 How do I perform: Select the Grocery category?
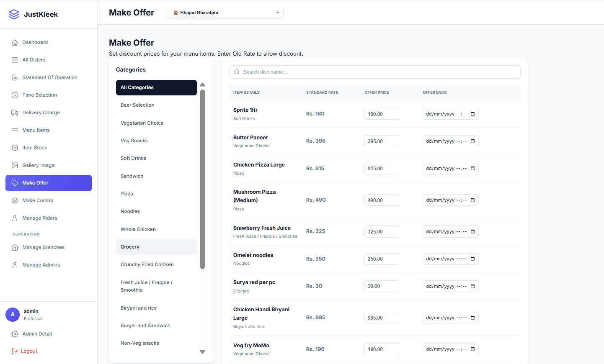tap(156, 247)
